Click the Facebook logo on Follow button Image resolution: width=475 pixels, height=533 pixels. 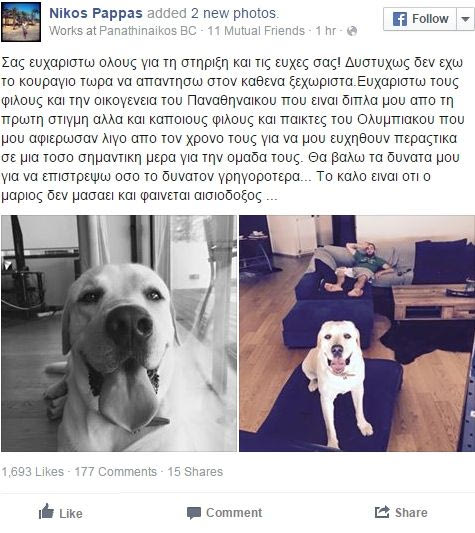(x=400, y=19)
